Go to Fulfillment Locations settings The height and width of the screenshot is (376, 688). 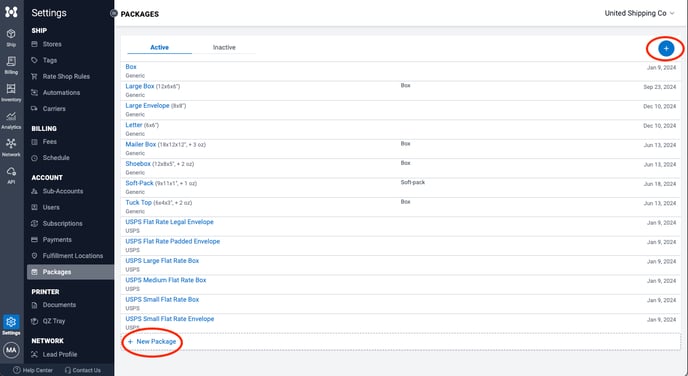(72, 256)
